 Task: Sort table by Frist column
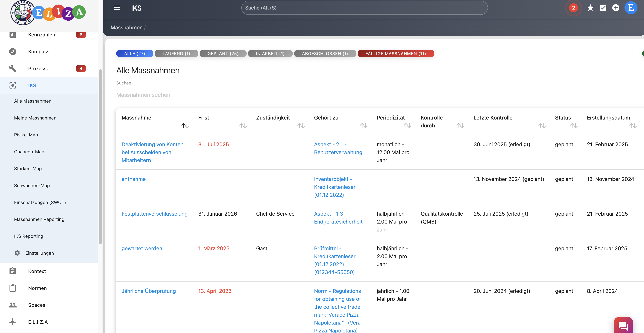[x=243, y=126]
